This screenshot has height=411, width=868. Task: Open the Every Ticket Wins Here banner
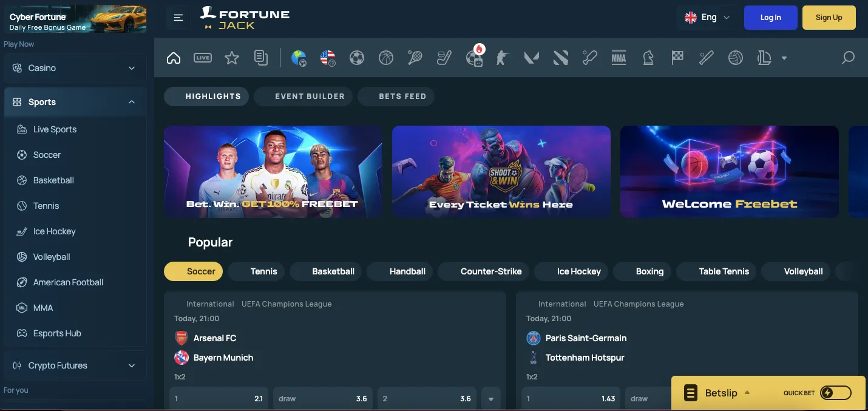(501, 172)
